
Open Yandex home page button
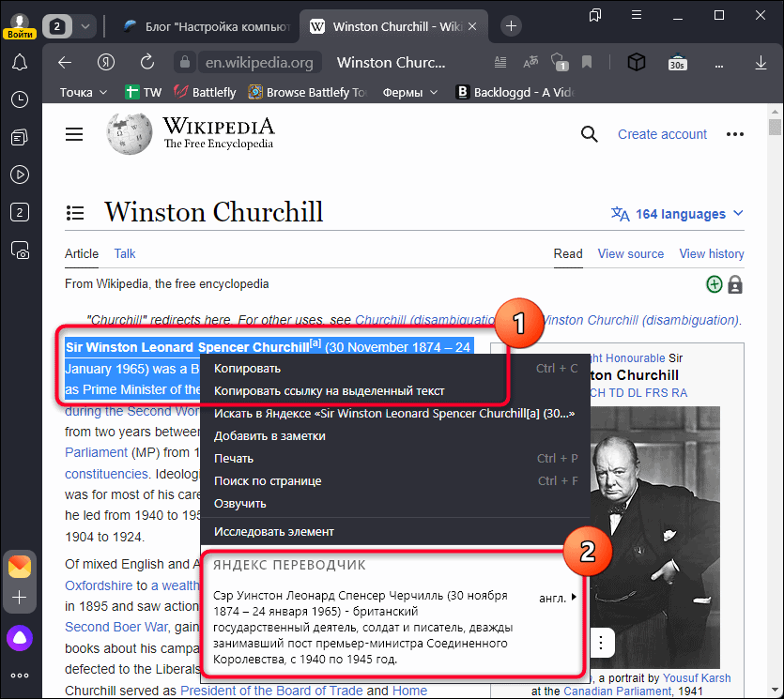(106, 63)
